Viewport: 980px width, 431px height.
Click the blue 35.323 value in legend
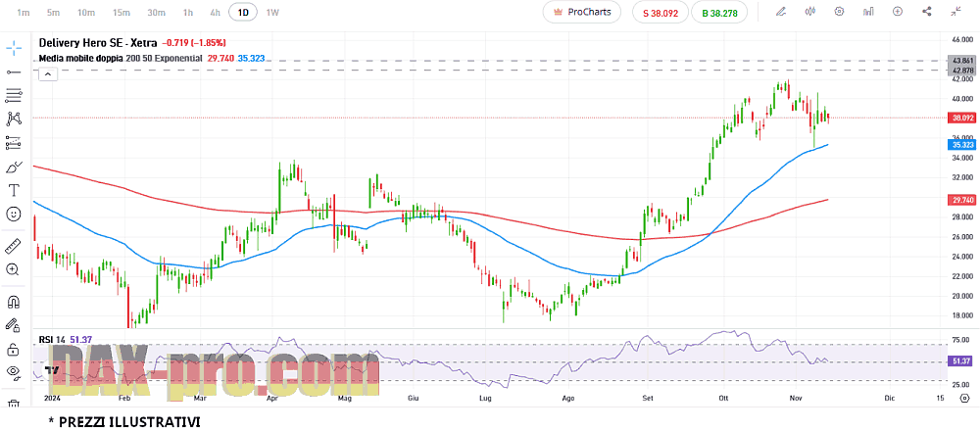tap(251, 58)
